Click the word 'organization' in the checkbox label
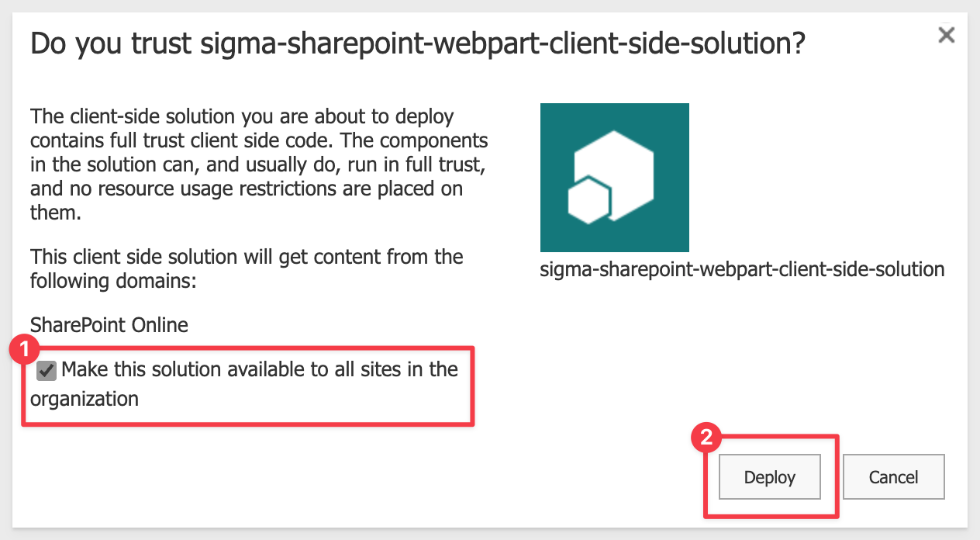This screenshot has height=540, width=980. 85,400
